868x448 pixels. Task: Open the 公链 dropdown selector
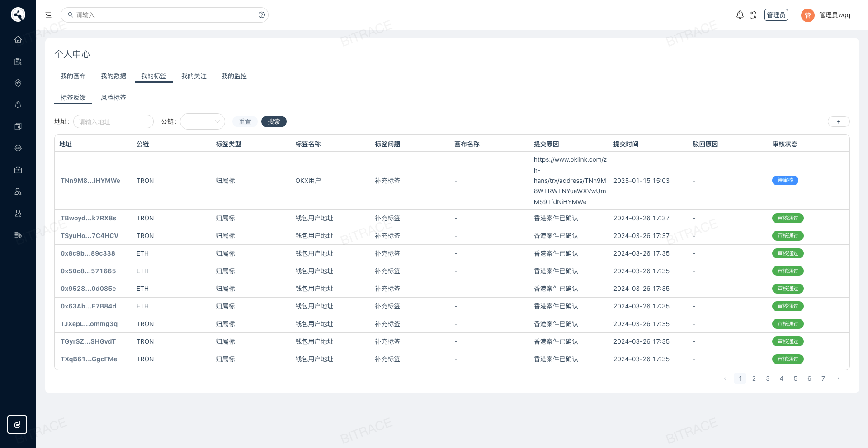pyautogui.click(x=203, y=121)
